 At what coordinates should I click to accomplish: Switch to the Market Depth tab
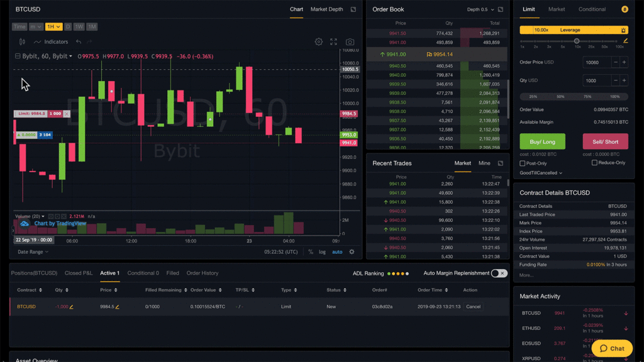[x=326, y=9]
